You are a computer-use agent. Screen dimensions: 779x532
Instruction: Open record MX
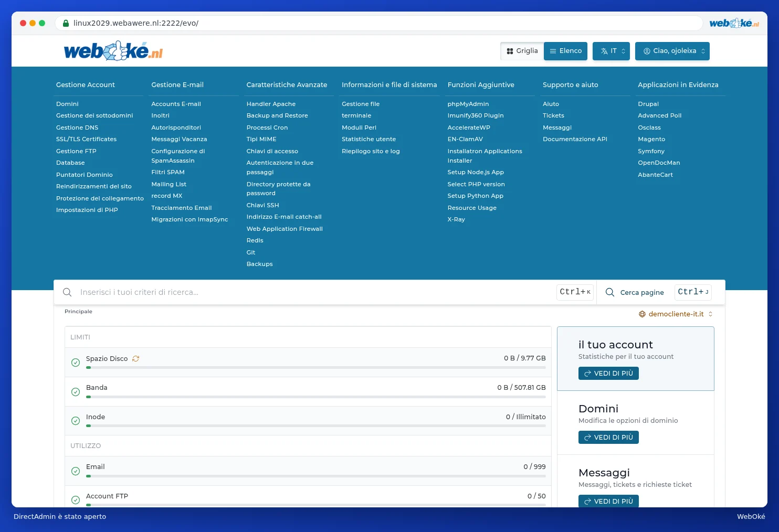coord(167,196)
